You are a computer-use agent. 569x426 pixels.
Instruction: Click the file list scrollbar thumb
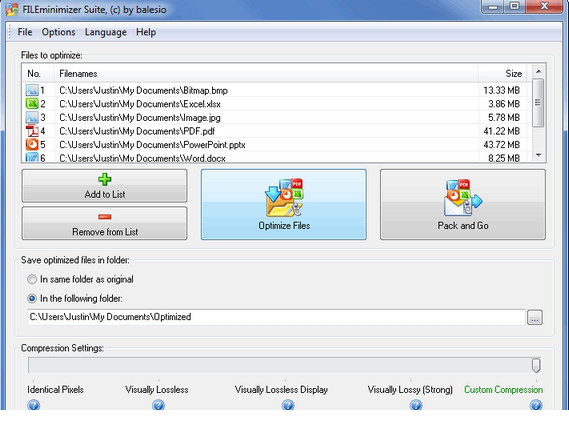(539, 103)
